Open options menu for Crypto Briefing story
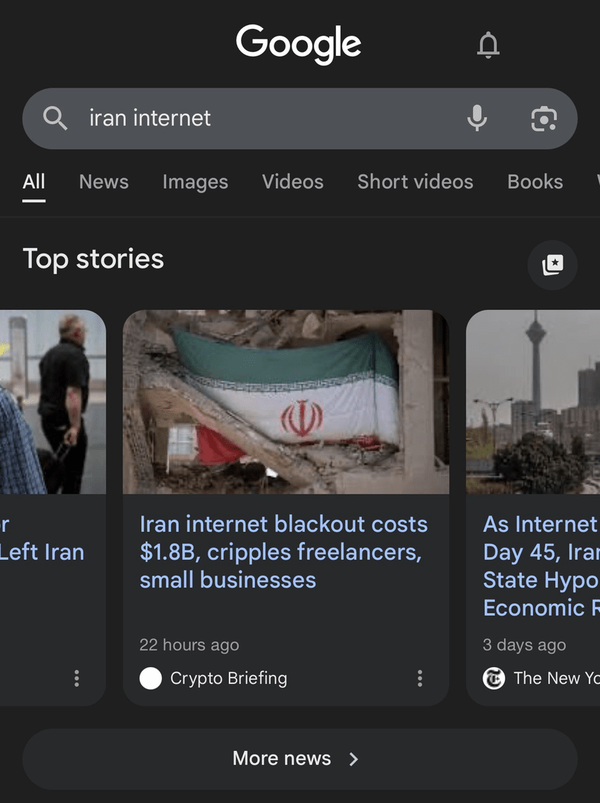Screen dimensions: 600x803 coord(420,678)
